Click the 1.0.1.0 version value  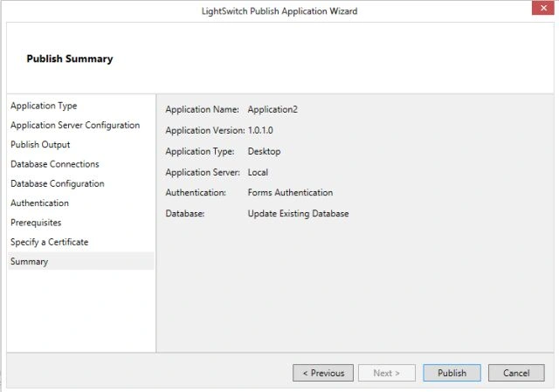pos(260,130)
